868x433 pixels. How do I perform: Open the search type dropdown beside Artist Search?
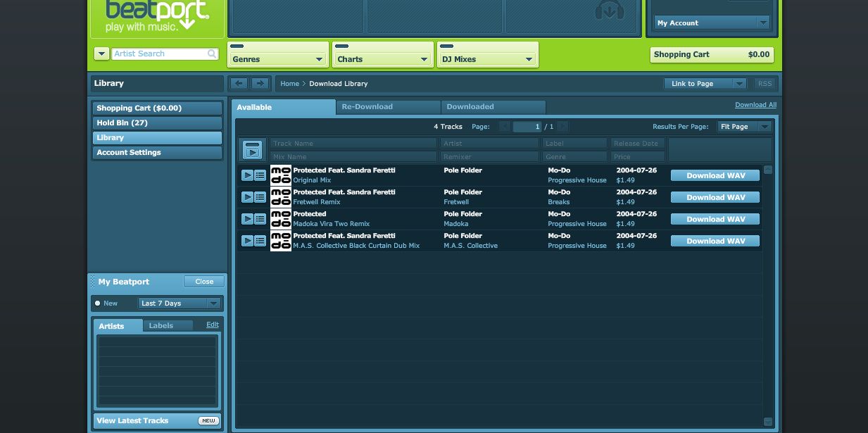[101, 54]
